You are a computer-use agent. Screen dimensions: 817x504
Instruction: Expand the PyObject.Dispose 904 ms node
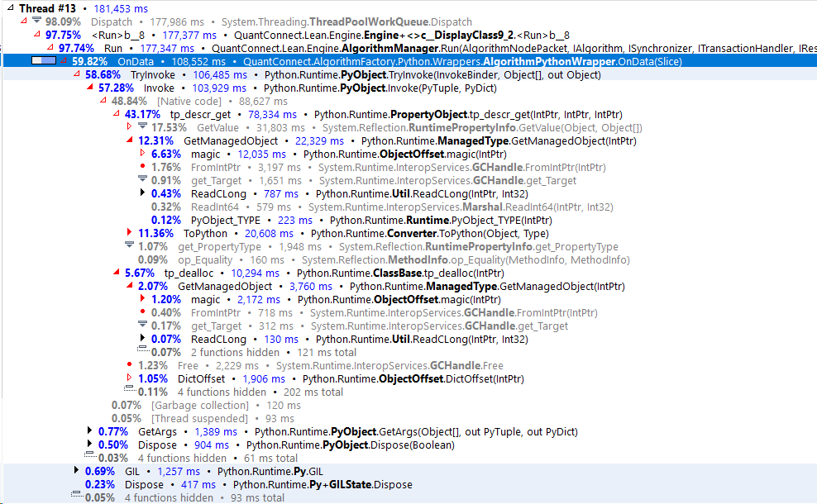click(x=89, y=444)
